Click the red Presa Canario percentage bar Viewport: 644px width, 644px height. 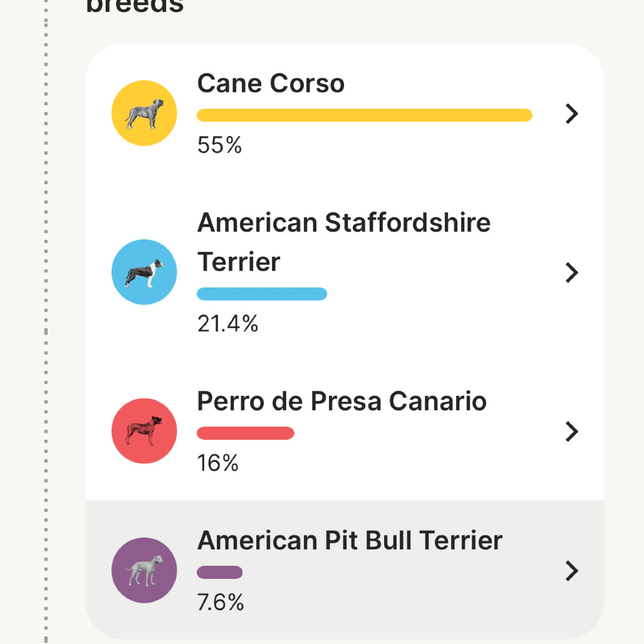pyautogui.click(x=245, y=433)
